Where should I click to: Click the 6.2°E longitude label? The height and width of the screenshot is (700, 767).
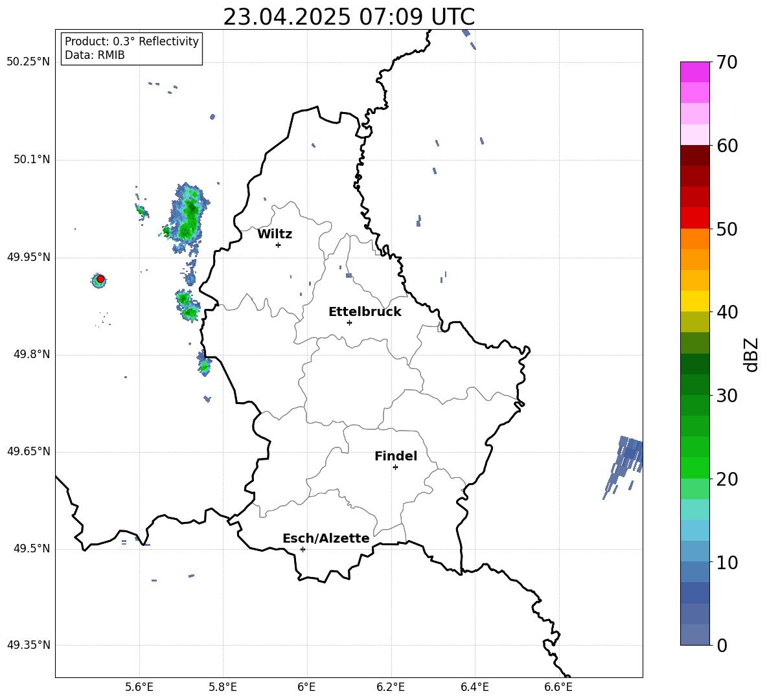[391, 688]
